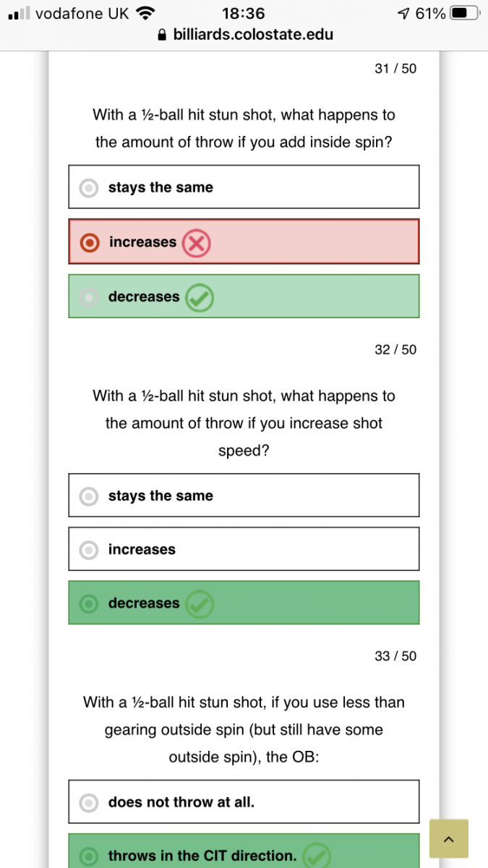Tap the cellular signal strength bars
488x868 pixels.
tap(20, 13)
